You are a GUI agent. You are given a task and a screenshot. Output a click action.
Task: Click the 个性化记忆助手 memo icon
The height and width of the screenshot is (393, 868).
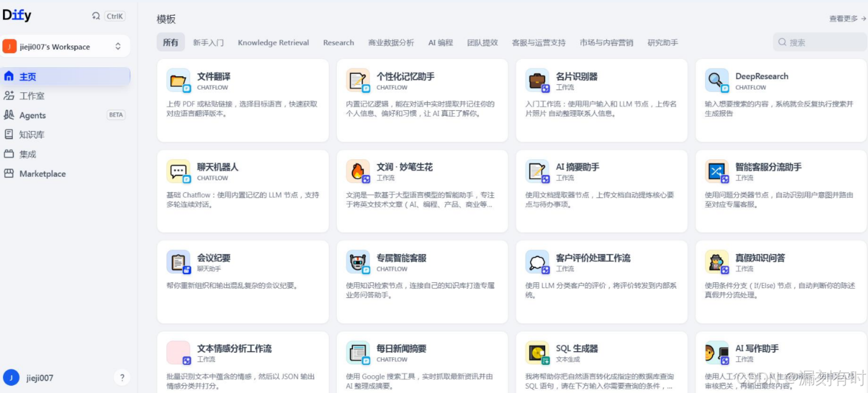click(358, 80)
